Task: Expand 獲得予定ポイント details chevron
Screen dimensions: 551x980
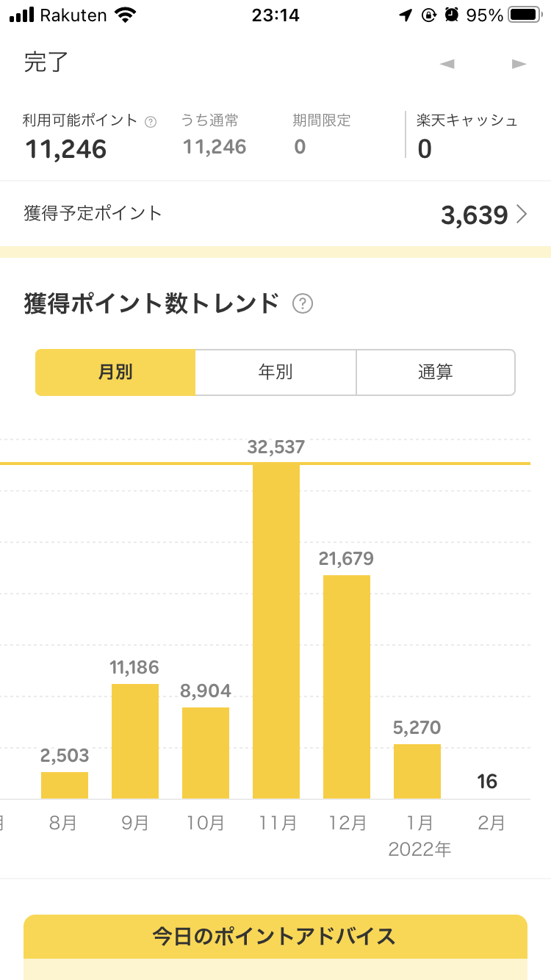Action: [522, 215]
